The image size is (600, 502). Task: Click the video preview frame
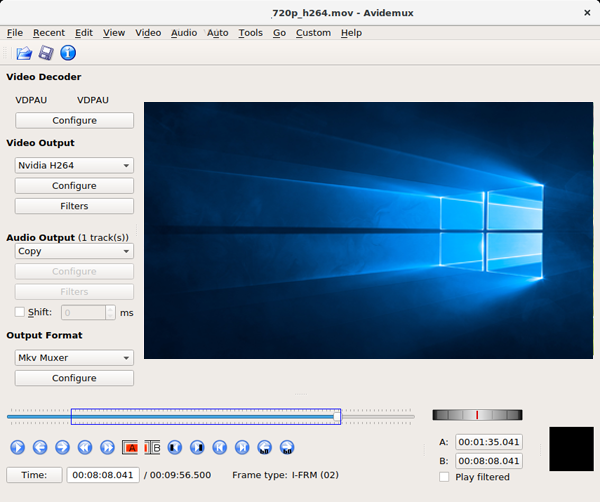click(x=368, y=230)
